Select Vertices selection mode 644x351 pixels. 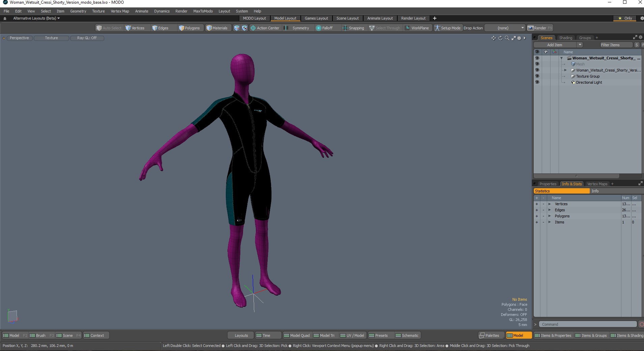135,28
